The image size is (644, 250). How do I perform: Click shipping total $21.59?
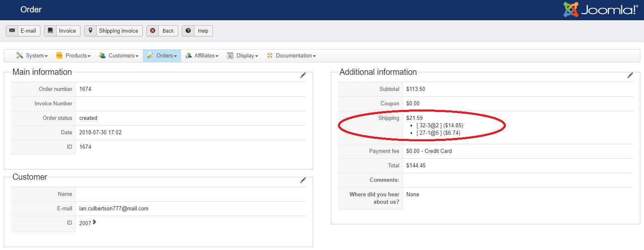coord(415,118)
